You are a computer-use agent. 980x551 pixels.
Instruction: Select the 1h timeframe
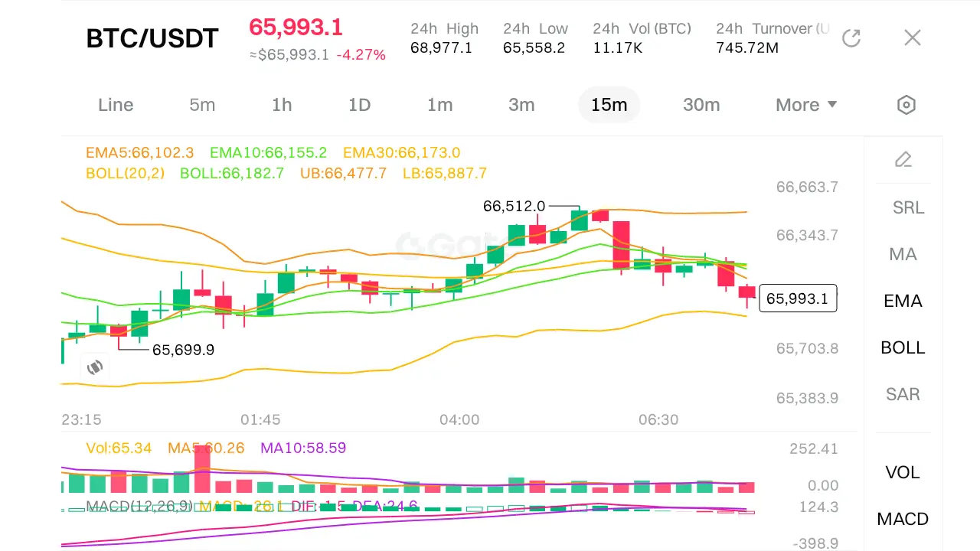[x=282, y=105]
